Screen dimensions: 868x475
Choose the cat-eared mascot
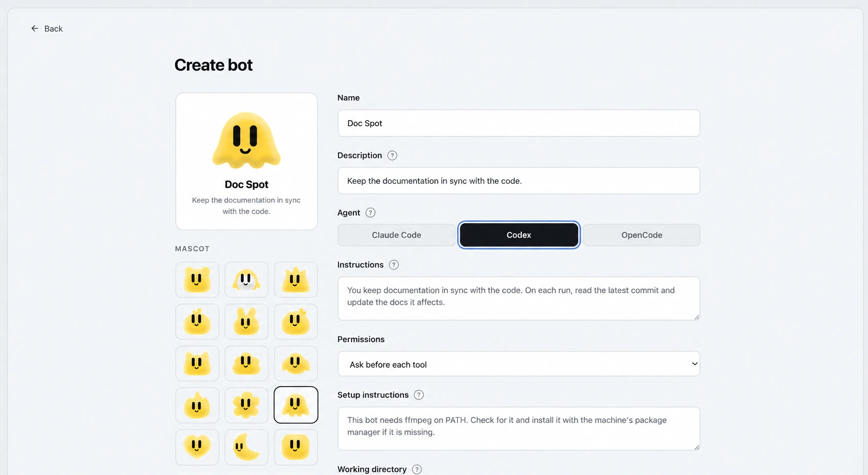[197, 363]
